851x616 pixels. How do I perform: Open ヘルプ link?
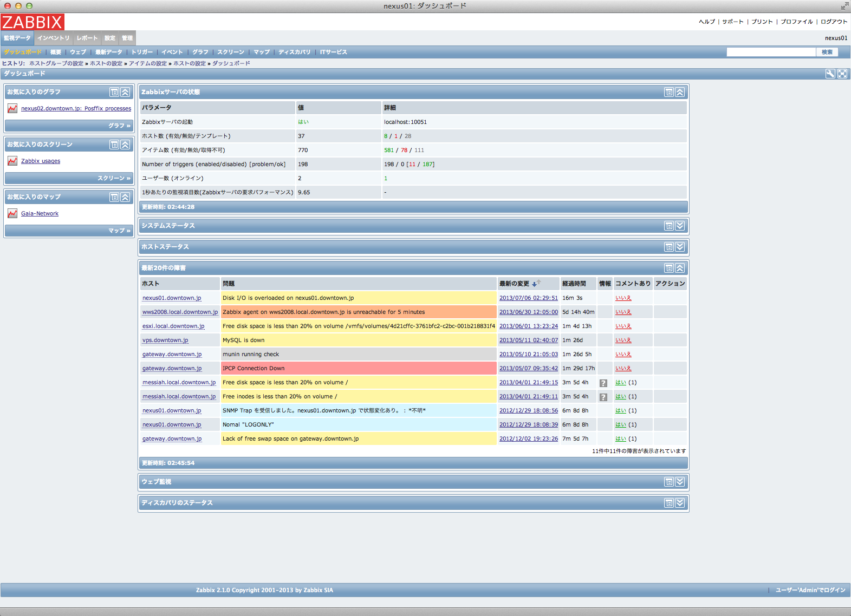click(707, 22)
